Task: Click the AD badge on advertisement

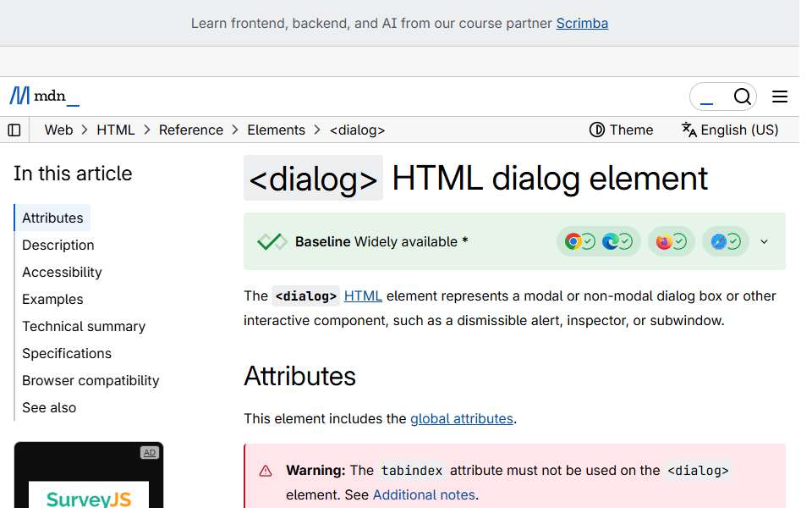Action: (x=149, y=452)
